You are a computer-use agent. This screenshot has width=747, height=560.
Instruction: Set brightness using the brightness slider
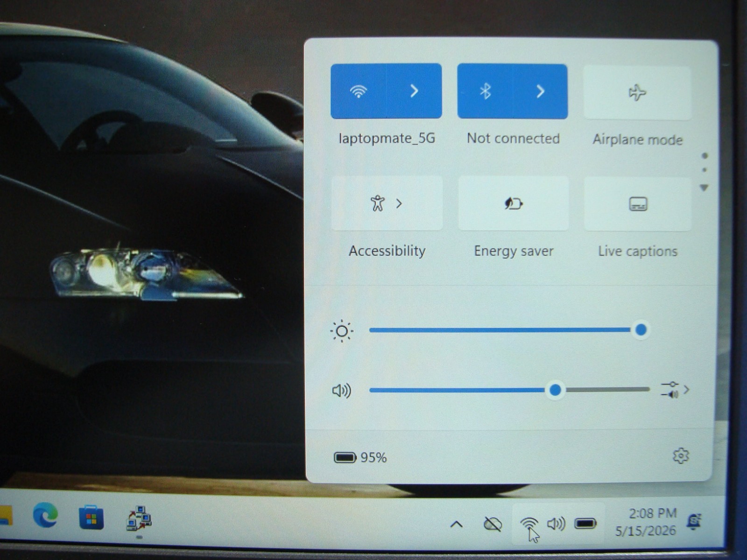pyautogui.click(x=509, y=330)
